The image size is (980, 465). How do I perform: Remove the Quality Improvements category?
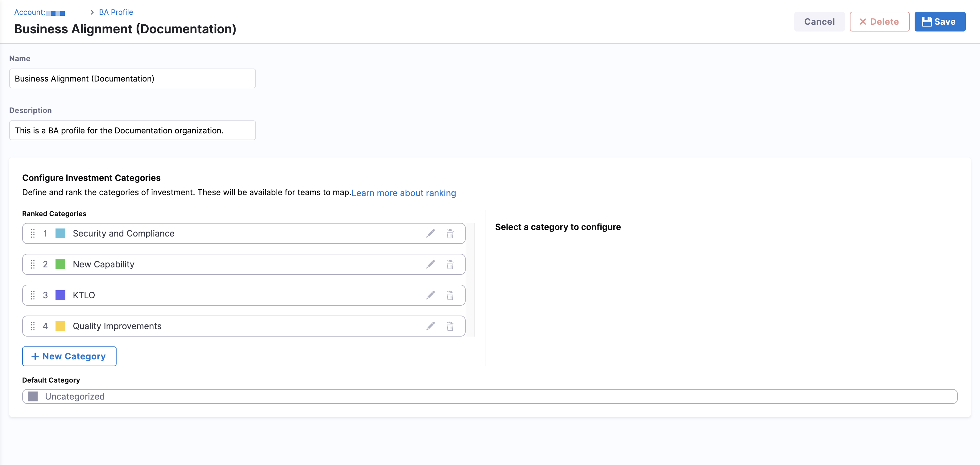450,326
